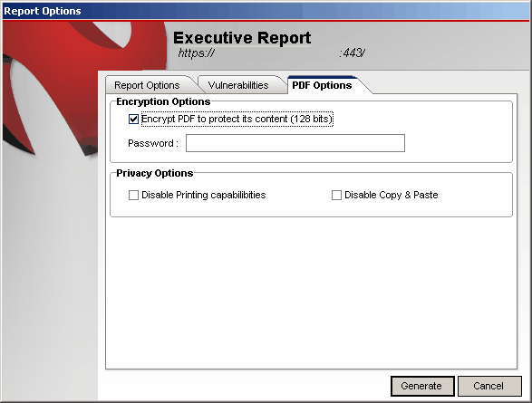Click the :443/ port text
Screen dimensions: 532x403
(352, 53)
